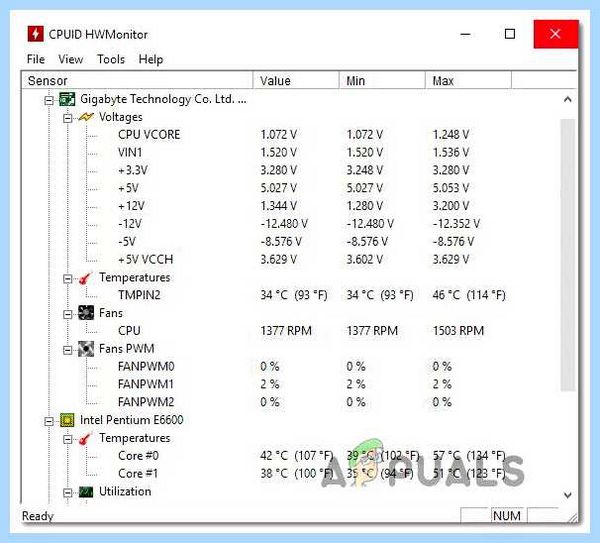600x543 pixels.
Task: Click the Fans PWM fan icon
Action: point(86,349)
